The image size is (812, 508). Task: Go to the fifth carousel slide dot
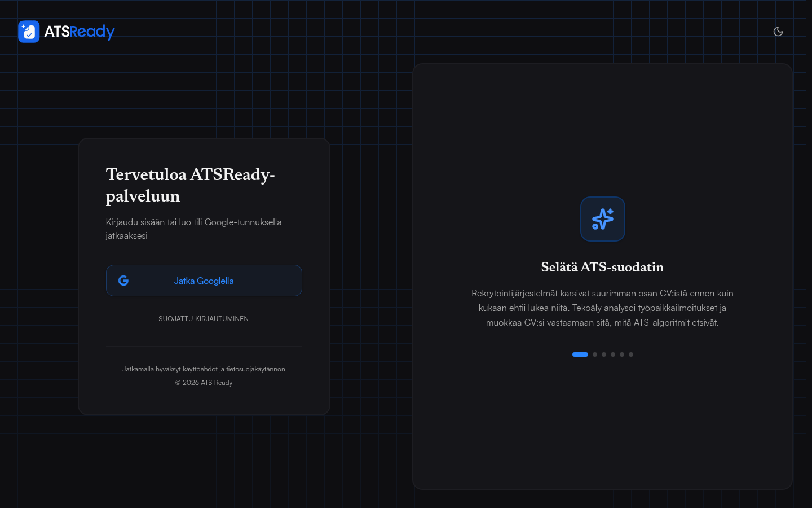pos(622,354)
